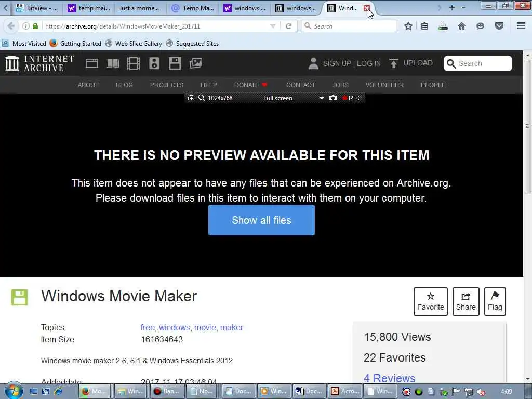Show site identity padlock info

pyautogui.click(x=35, y=26)
